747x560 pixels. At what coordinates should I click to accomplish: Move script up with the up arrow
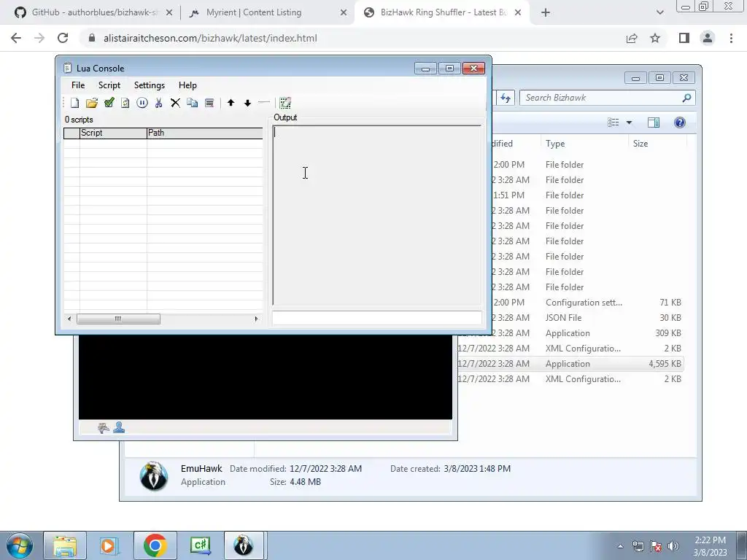(231, 103)
